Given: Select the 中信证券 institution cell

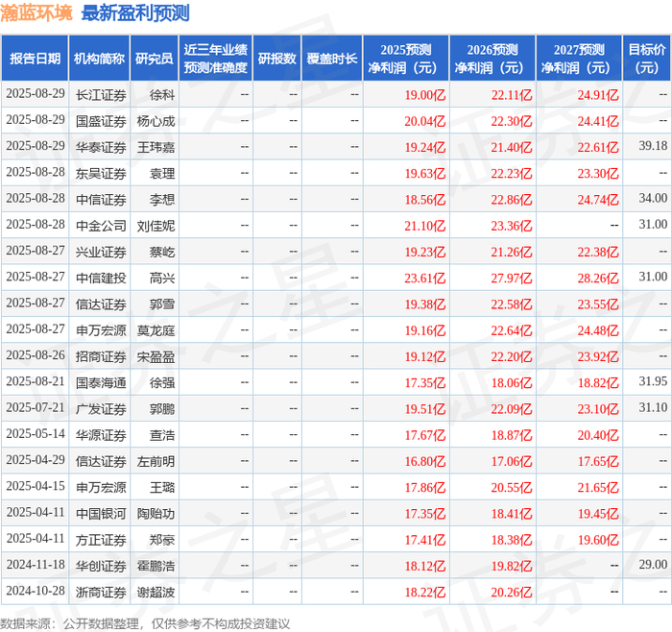Looking at the screenshot, I should [x=101, y=200].
